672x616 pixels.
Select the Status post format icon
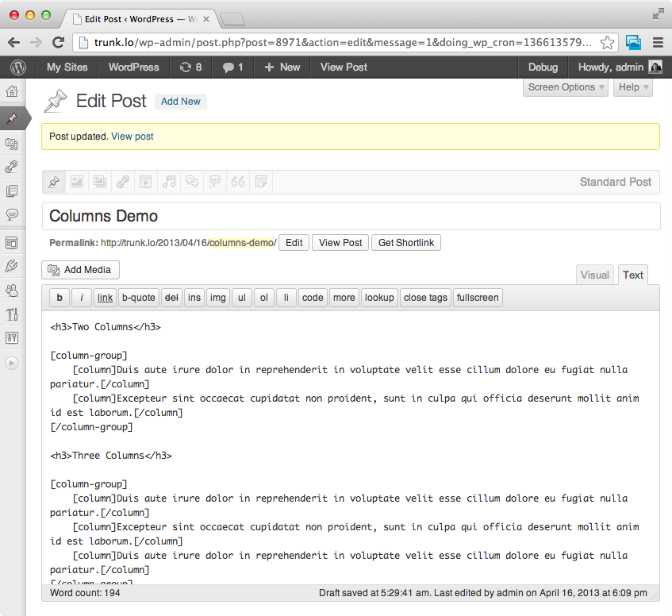[215, 182]
